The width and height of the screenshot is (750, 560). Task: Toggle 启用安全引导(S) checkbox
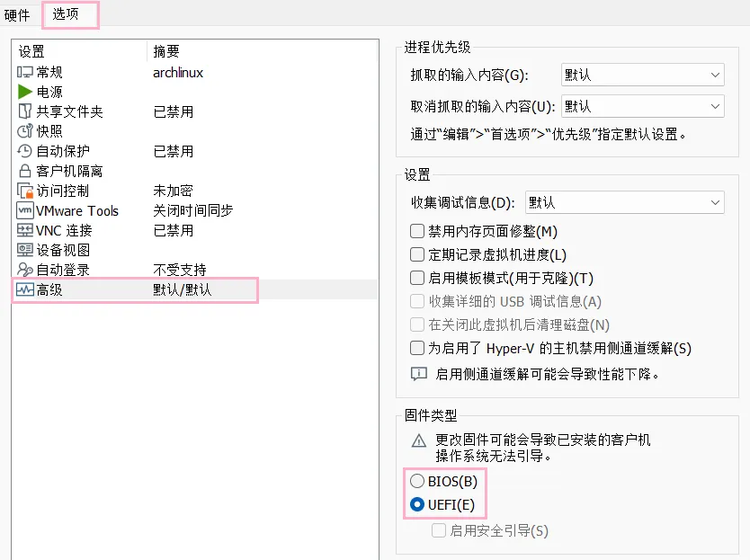tap(439, 530)
